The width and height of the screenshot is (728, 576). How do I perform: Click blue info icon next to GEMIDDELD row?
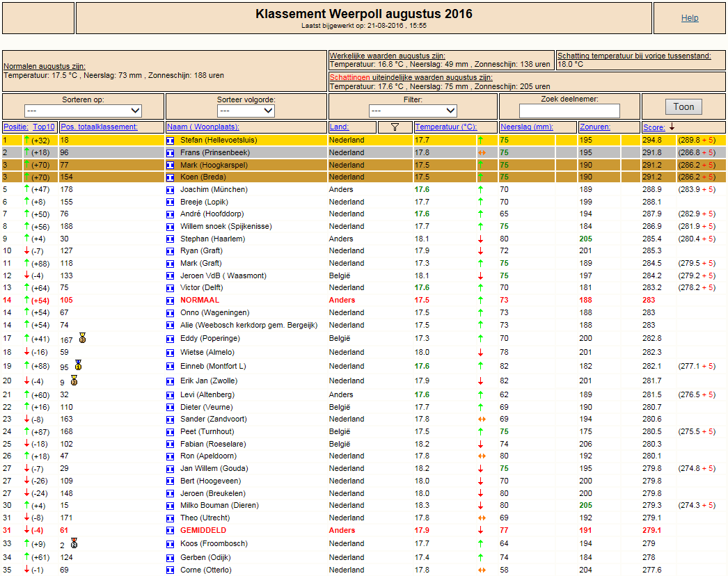coord(171,531)
